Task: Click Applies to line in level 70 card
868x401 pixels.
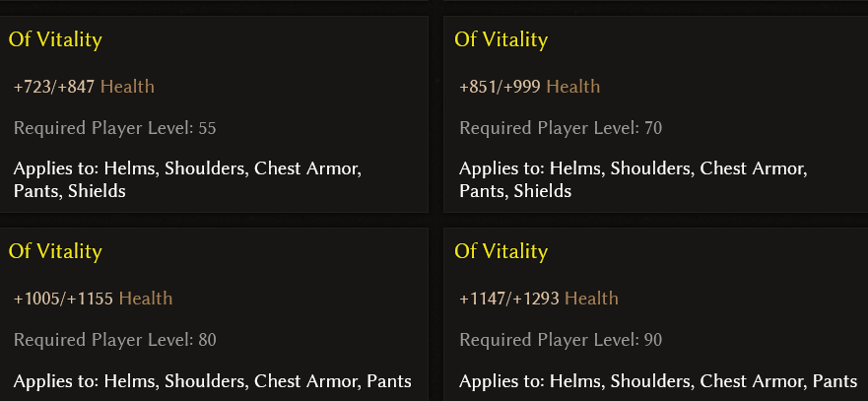Action: [634, 179]
